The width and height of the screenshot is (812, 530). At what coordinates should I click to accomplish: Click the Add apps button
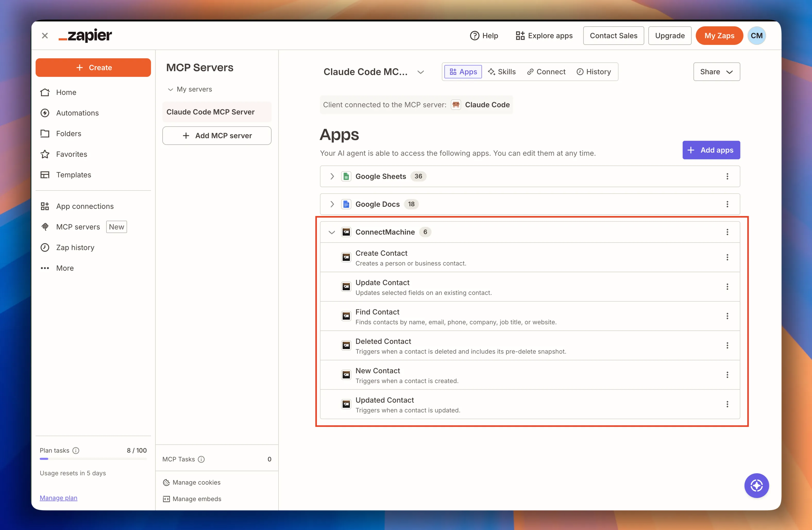click(x=711, y=150)
